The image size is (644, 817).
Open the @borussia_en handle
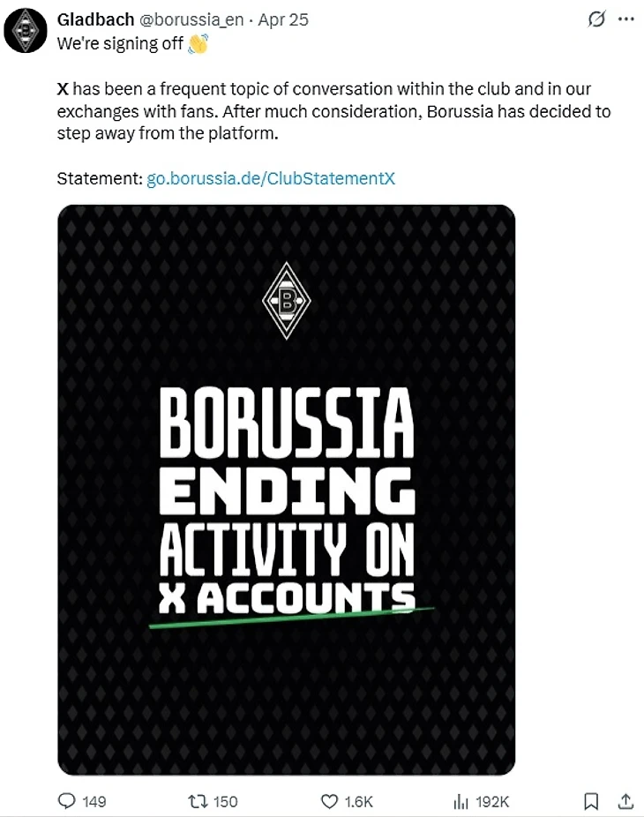[191, 19]
